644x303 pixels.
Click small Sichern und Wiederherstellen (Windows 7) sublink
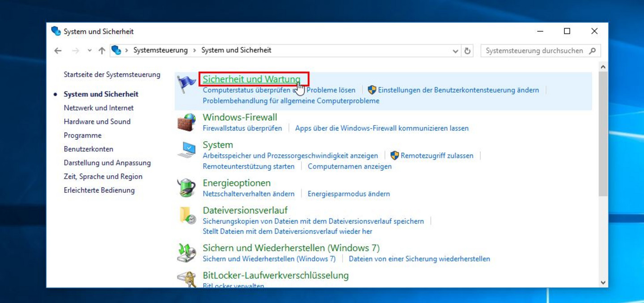click(x=269, y=259)
